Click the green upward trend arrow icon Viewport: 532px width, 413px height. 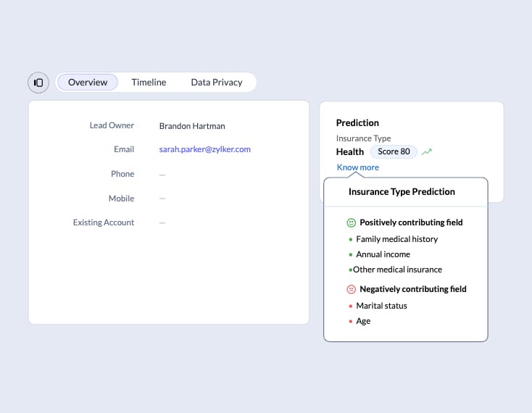(x=427, y=152)
